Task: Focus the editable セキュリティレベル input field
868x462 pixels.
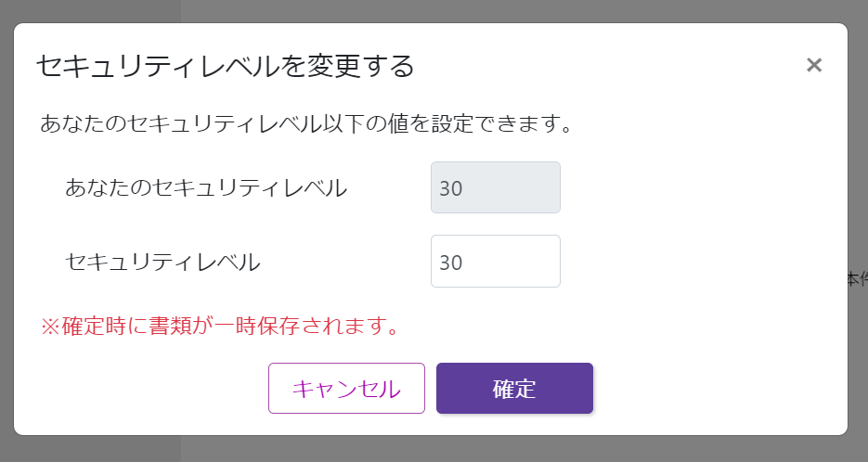Action: 495,262
